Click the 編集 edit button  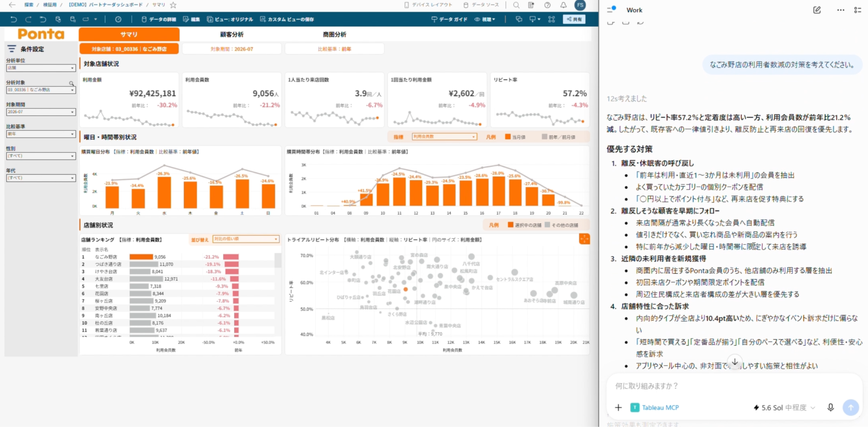[191, 19]
